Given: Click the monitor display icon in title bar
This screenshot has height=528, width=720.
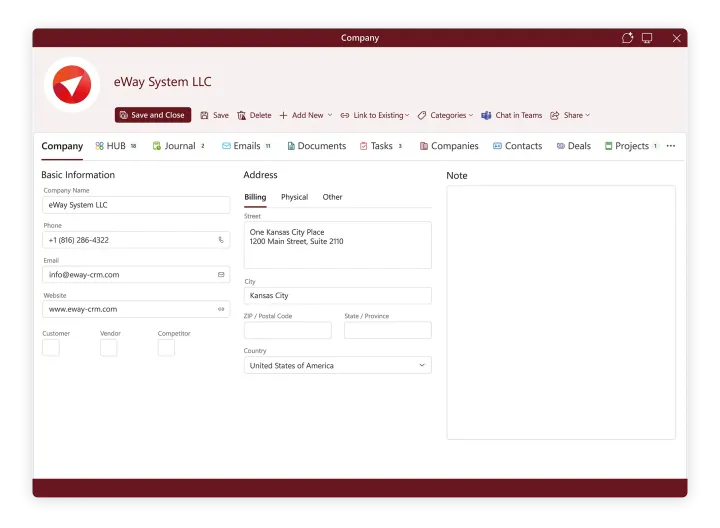Looking at the screenshot, I should [x=647, y=38].
